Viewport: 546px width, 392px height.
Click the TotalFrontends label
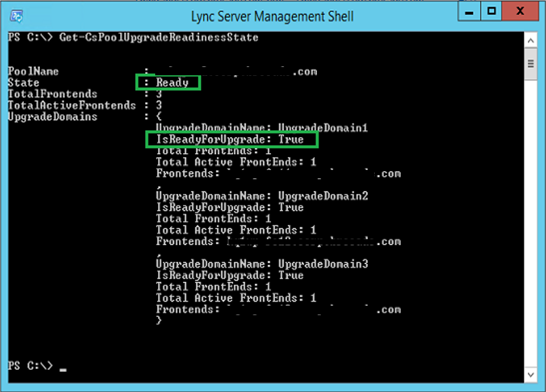tap(53, 94)
